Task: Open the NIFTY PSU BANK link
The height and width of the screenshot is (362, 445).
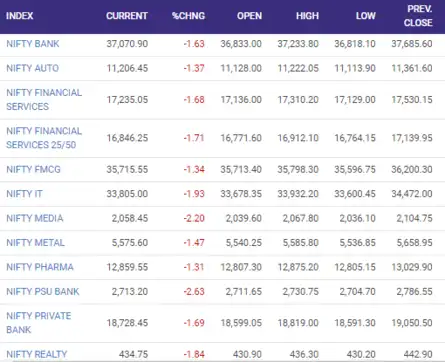Action: tap(43, 291)
